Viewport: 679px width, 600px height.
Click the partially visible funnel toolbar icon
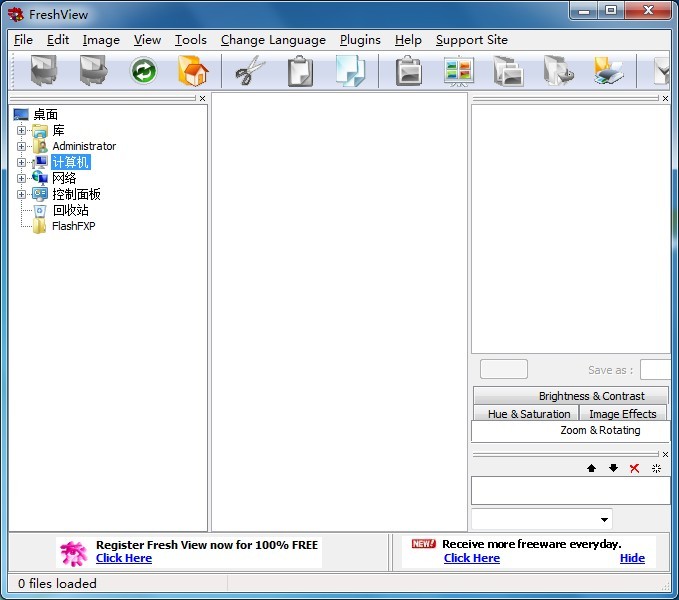[x=662, y=71]
